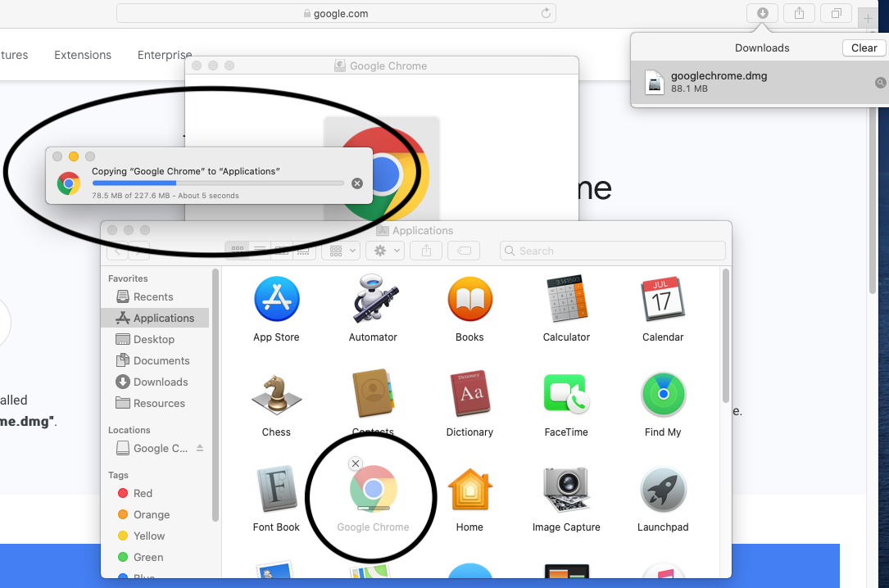This screenshot has height=588, width=889.
Task: Open the Books app icon
Action: click(x=469, y=299)
